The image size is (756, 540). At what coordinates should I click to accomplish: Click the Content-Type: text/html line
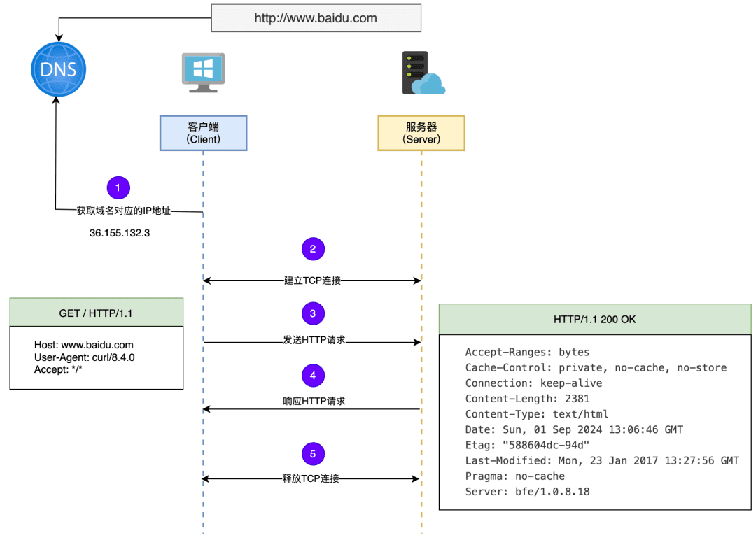pyautogui.click(x=537, y=414)
